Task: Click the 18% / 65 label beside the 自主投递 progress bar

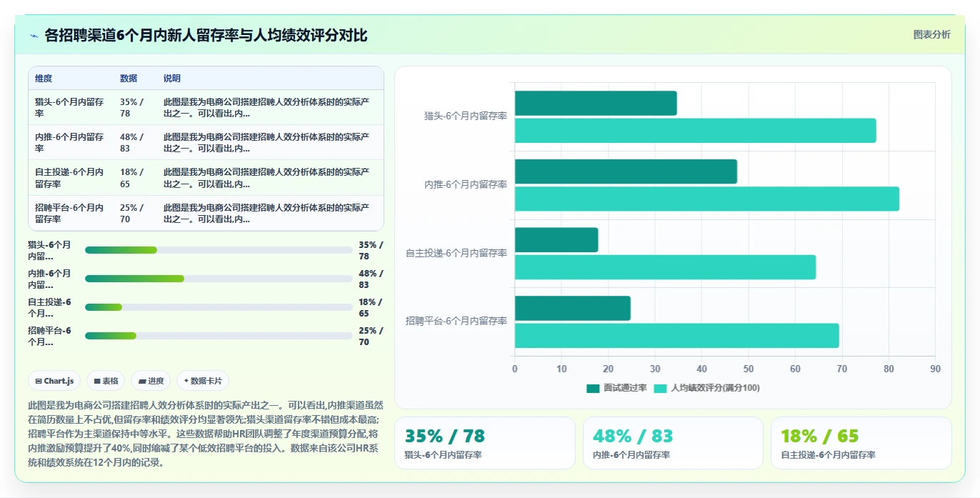Action: coord(370,307)
